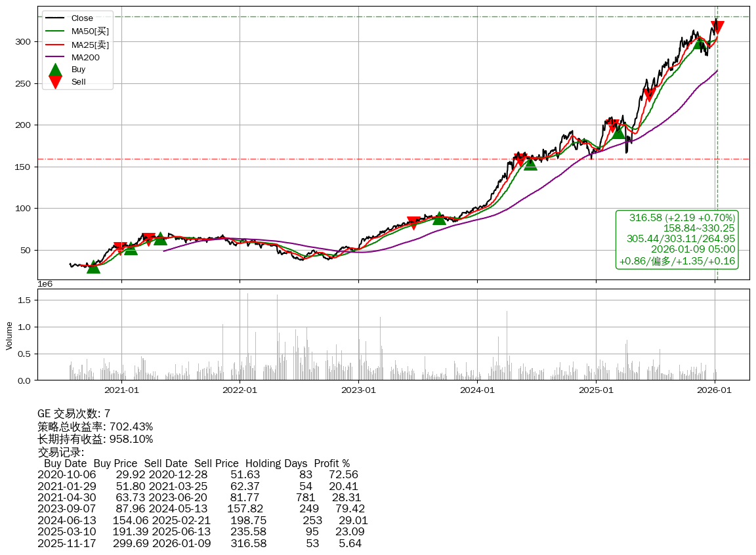756x555 pixels.
Task: Click the MA50[买] legend label
Action: (x=90, y=31)
